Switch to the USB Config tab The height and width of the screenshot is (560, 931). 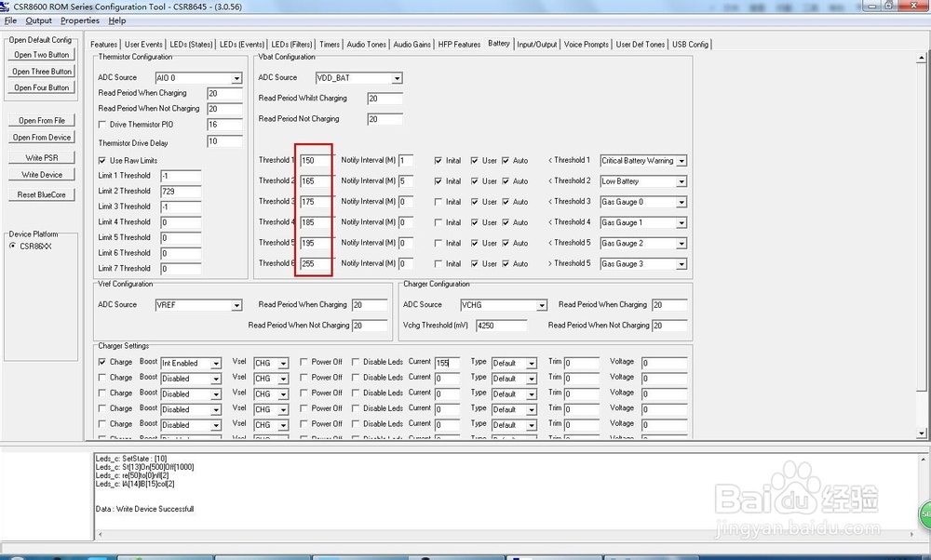pyautogui.click(x=690, y=44)
